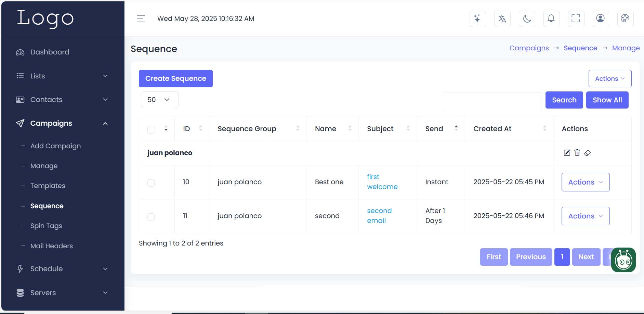Open the notifications bell
The image size is (644, 314).
551,18
